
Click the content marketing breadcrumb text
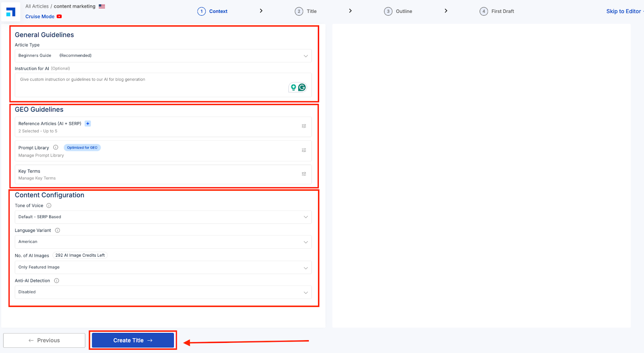pos(74,6)
